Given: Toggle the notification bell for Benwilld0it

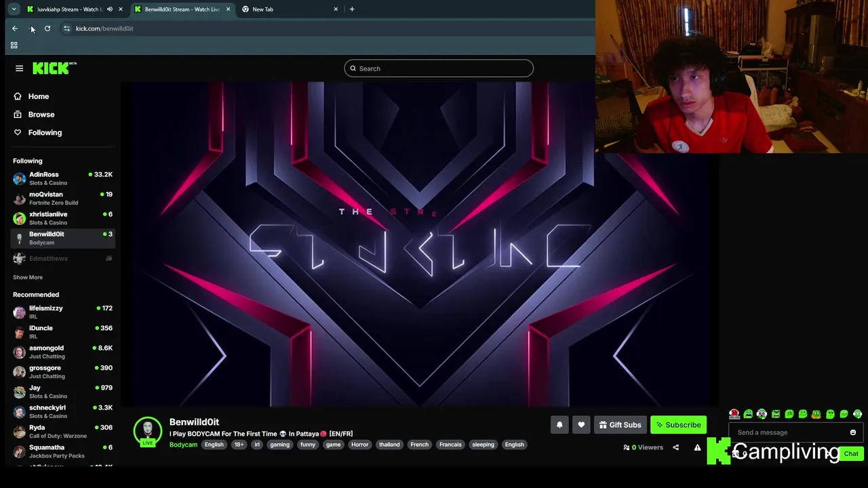Looking at the screenshot, I should (x=559, y=425).
